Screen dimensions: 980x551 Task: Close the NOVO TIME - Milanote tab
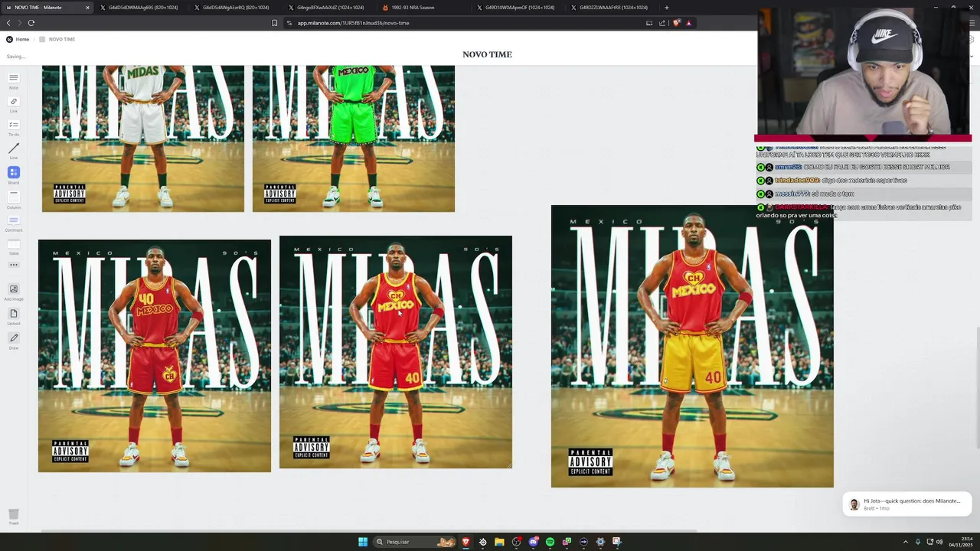pyautogui.click(x=87, y=8)
